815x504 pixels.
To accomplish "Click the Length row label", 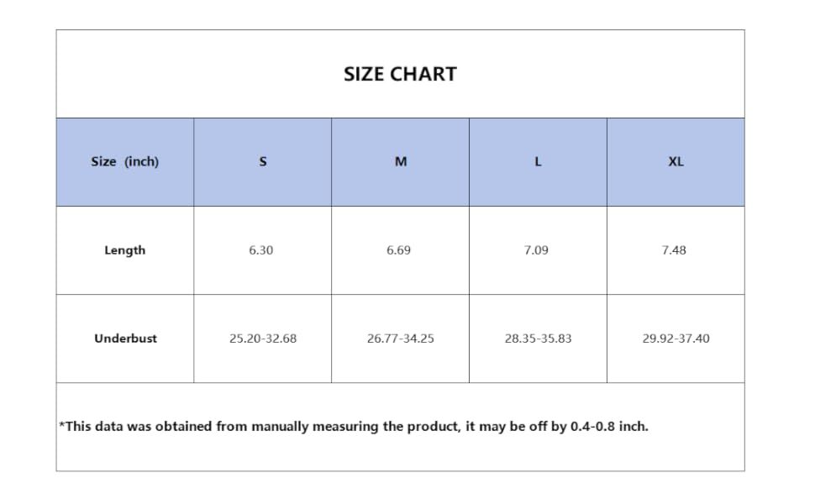I will [x=124, y=250].
